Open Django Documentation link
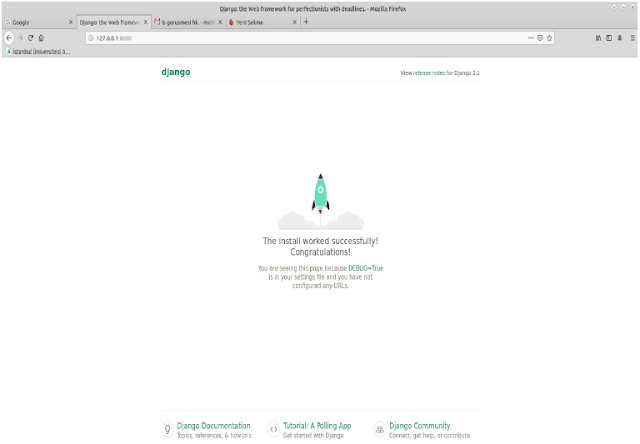640x444 pixels. coord(213,426)
